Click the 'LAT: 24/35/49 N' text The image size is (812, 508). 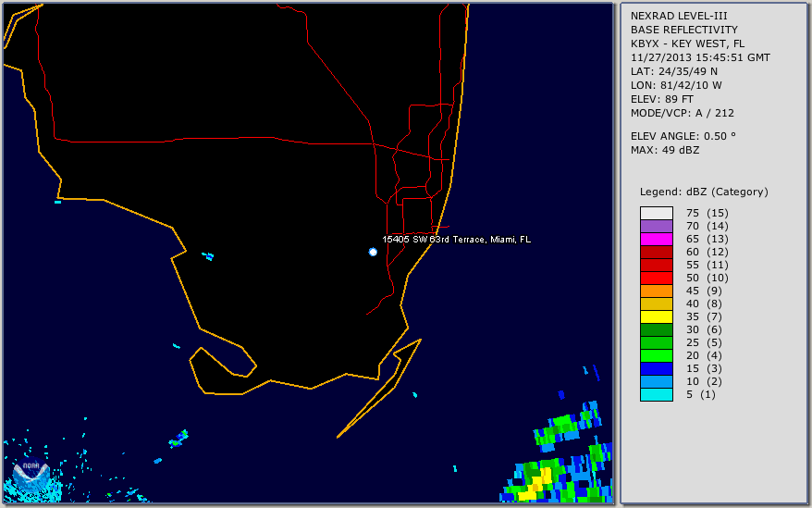coord(674,71)
